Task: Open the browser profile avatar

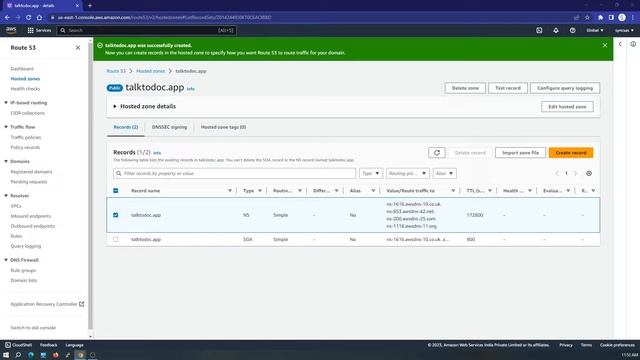Action: click(x=622, y=18)
